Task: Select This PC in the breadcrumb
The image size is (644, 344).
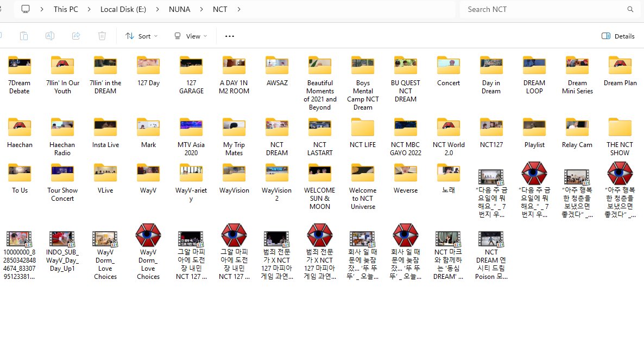Action: pyautogui.click(x=66, y=9)
